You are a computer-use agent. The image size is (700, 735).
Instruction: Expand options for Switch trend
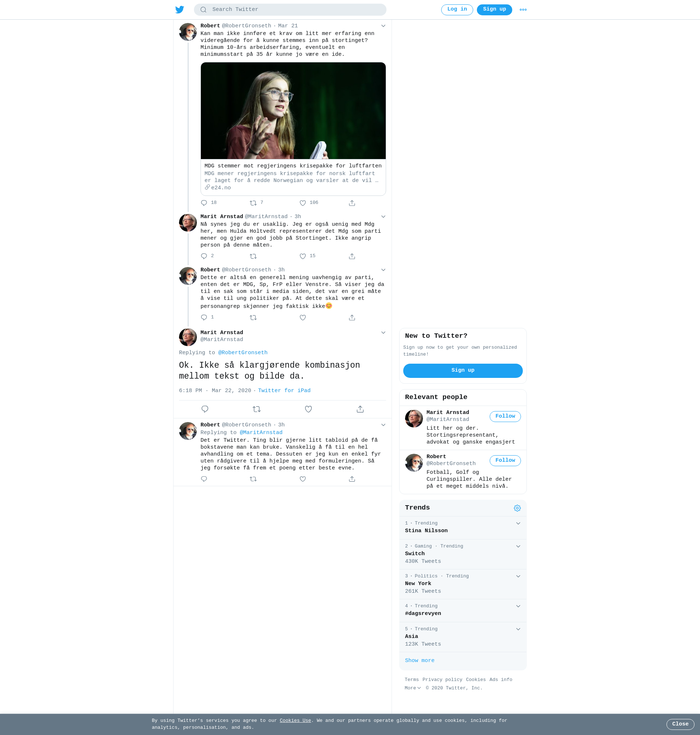click(x=518, y=546)
